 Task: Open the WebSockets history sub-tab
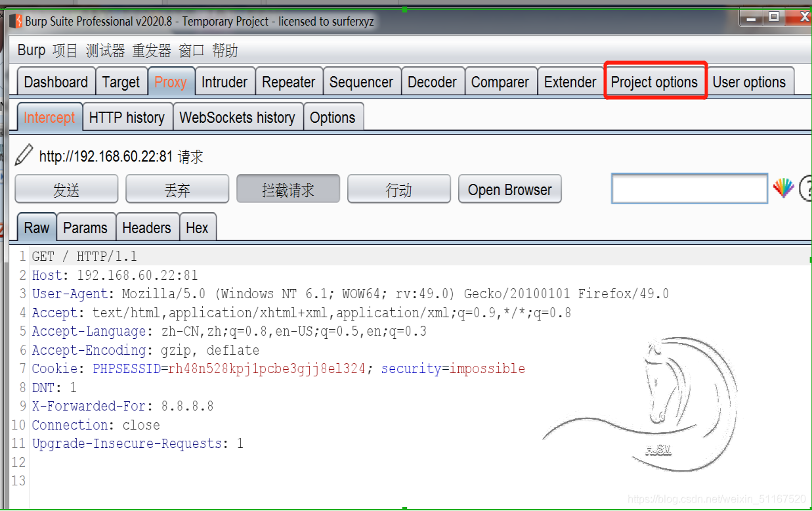[237, 118]
